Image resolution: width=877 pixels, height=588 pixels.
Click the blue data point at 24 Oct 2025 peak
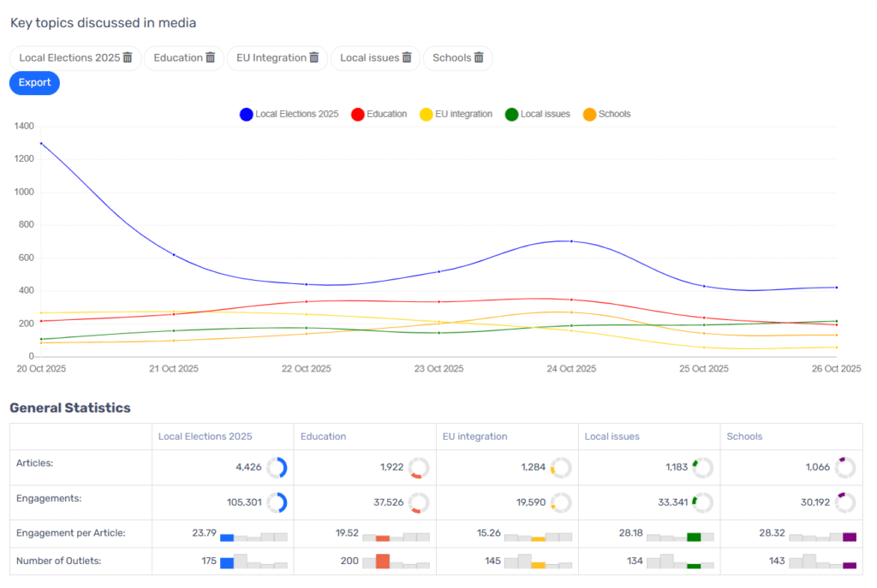(x=570, y=241)
